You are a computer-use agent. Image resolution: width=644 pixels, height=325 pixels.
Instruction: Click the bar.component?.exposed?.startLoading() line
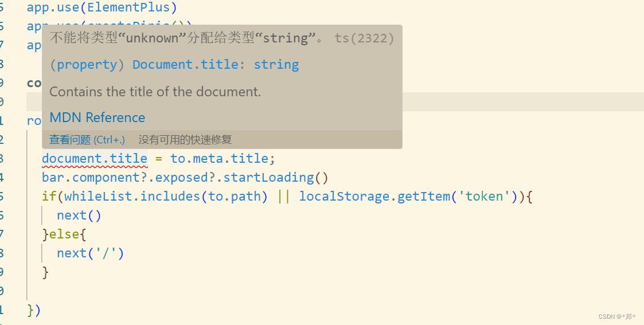tap(185, 177)
